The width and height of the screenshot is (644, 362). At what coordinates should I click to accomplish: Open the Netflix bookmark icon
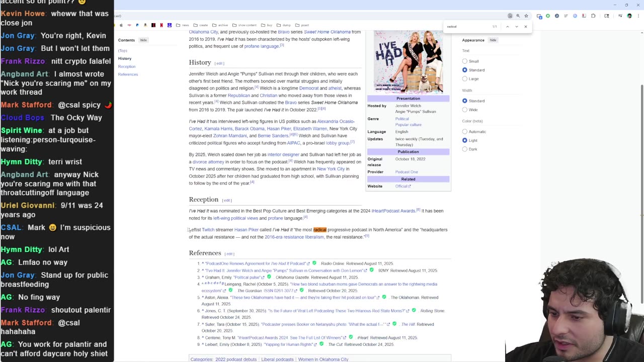tap(162, 25)
